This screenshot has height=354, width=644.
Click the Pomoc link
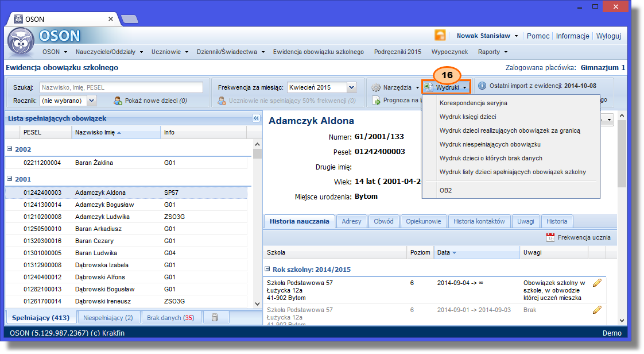[x=538, y=36]
